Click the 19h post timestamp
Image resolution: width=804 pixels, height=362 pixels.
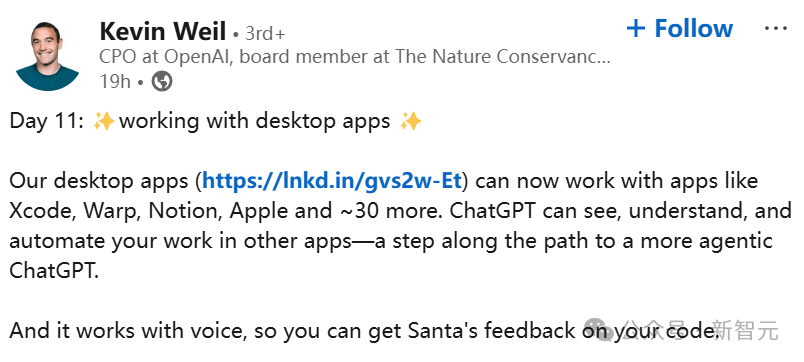click(x=115, y=81)
